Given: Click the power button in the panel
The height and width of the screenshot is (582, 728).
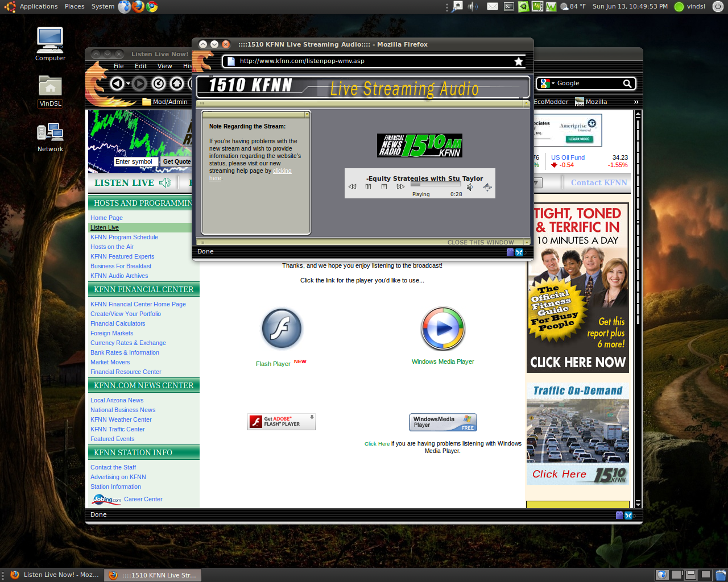Looking at the screenshot, I should click(x=718, y=7).
